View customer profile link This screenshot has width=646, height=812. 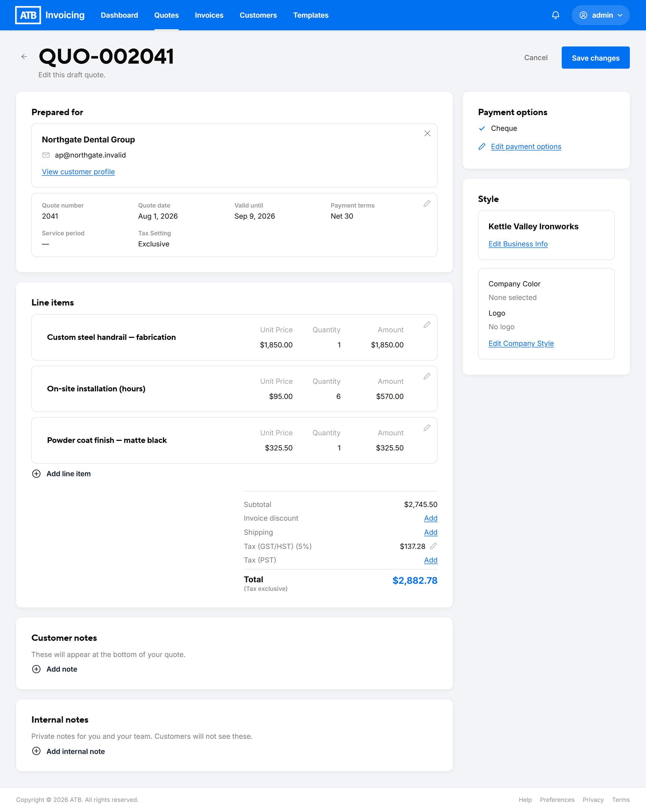click(x=78, y=172)
